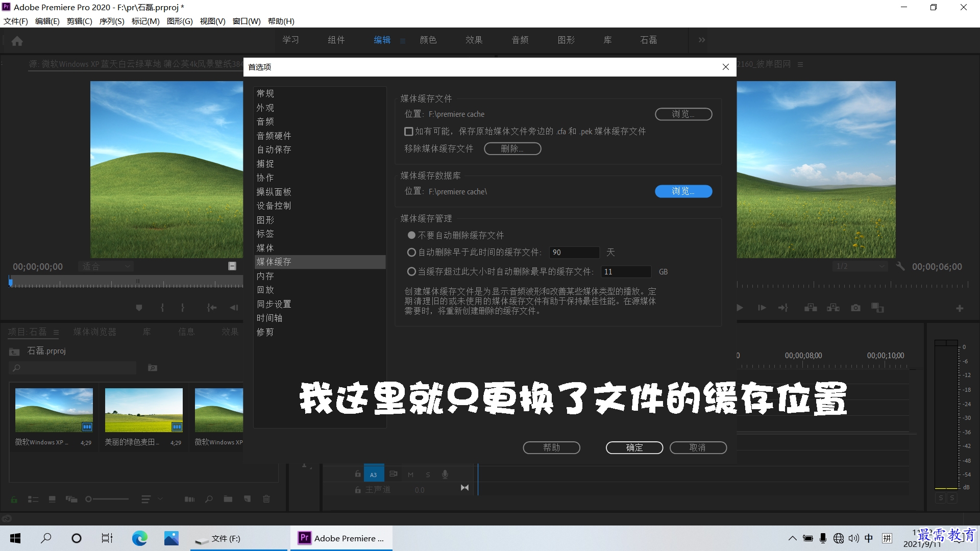Click Freeform View icon in project panel

(71, 499)
